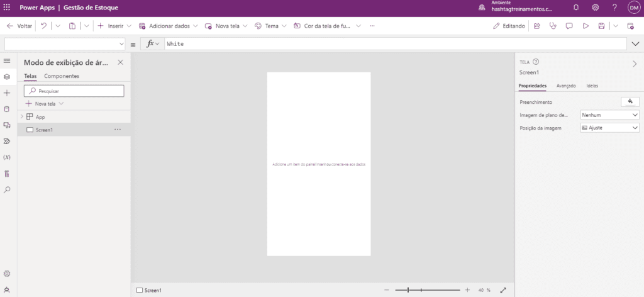Select the Avançado tab
644x297 pixels.
click(566, 86)
